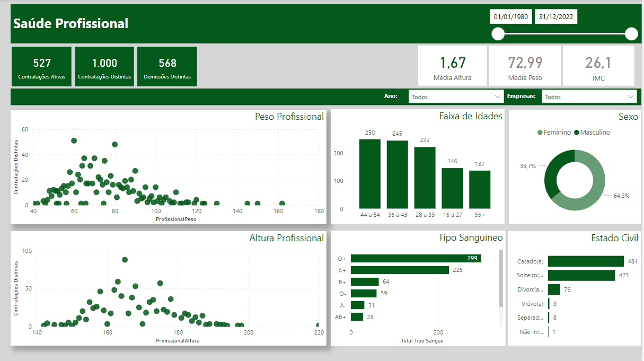Click the Média Altura card 1,67
Image resolution: width=644 pixels, height=361 pixels.
(x=453, y=66)
